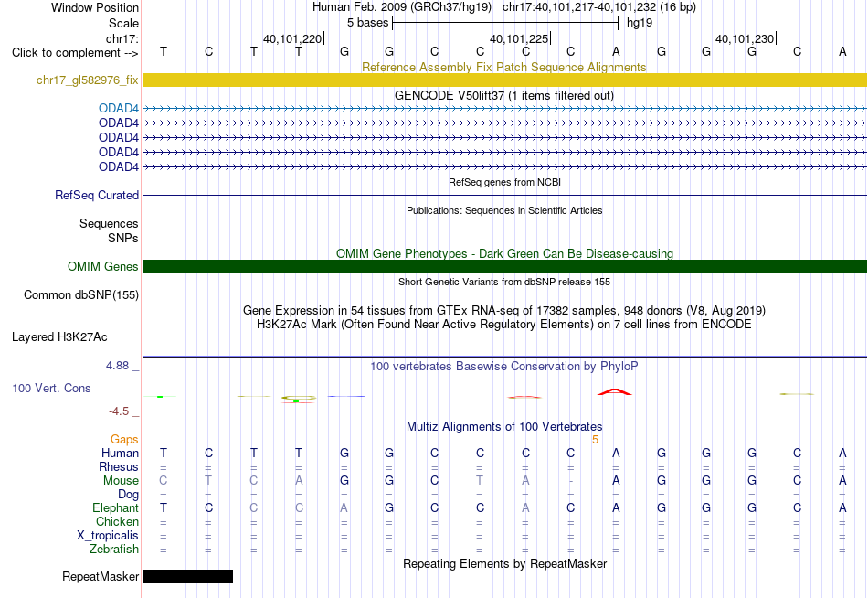The width and height of the screenshot is (868, 598).
Task: Open the RefSeq Curated track label
Action: [x=97, y=195]
